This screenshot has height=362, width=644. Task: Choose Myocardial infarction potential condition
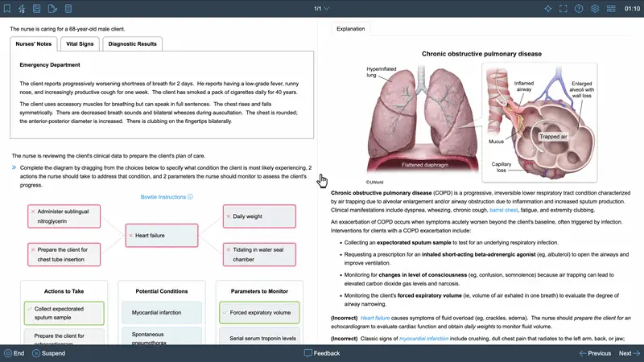(x=162, y=313)
